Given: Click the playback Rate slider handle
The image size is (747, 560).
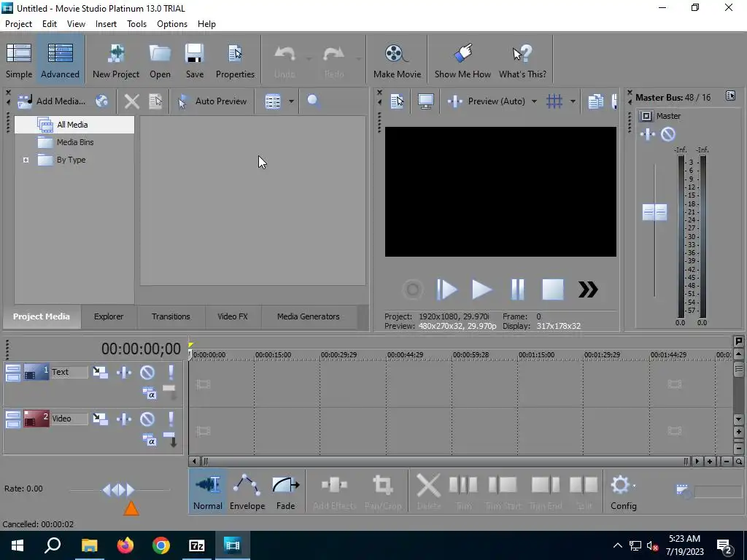Looking at the screenshot, I should tap(119, 489).
